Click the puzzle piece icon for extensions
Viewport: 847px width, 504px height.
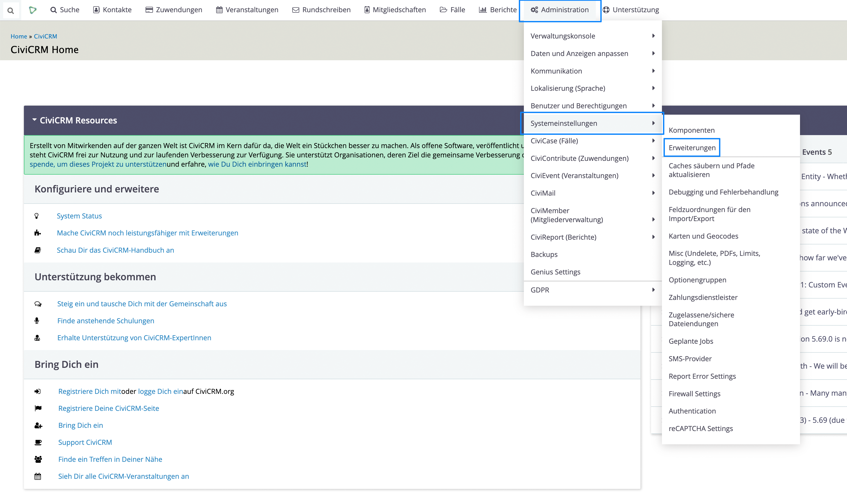[37, 233]
